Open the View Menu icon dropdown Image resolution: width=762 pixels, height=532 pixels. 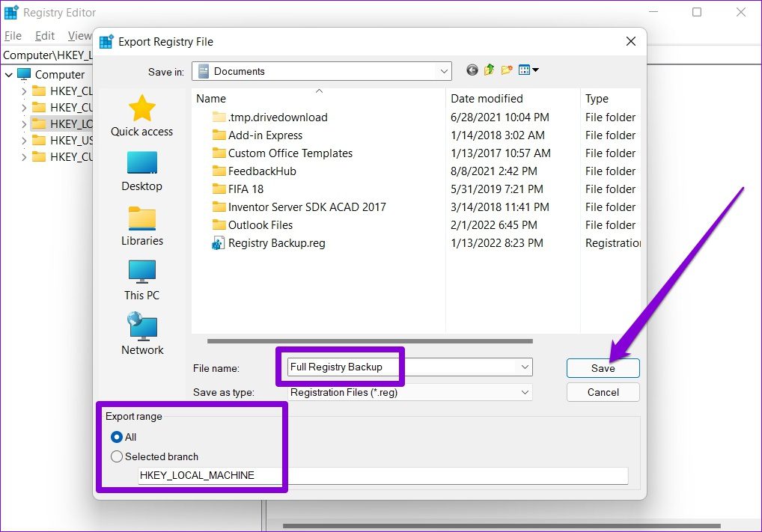528,70
